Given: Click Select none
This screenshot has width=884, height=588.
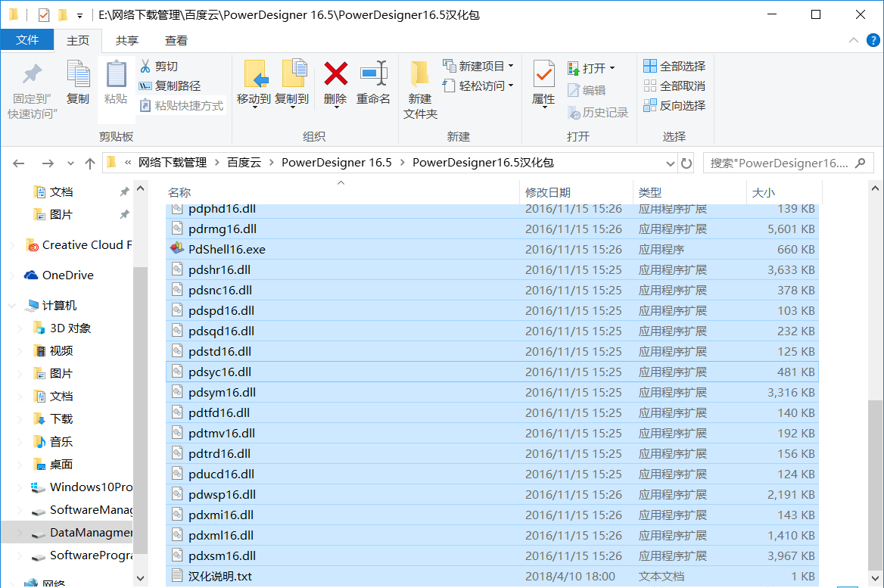Looking at the screenshot, I should pos(675,86).
